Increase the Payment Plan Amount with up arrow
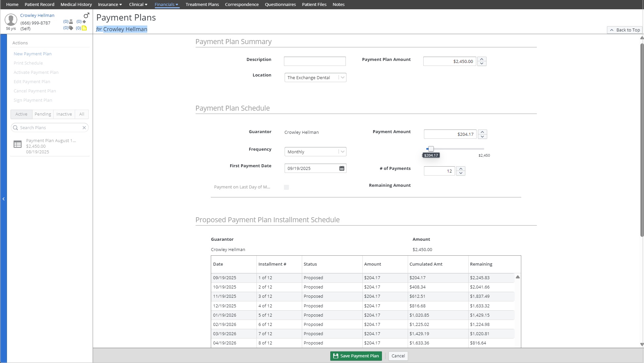The width and height of the screenshot is (644, 363). click(x=482, y=59)
